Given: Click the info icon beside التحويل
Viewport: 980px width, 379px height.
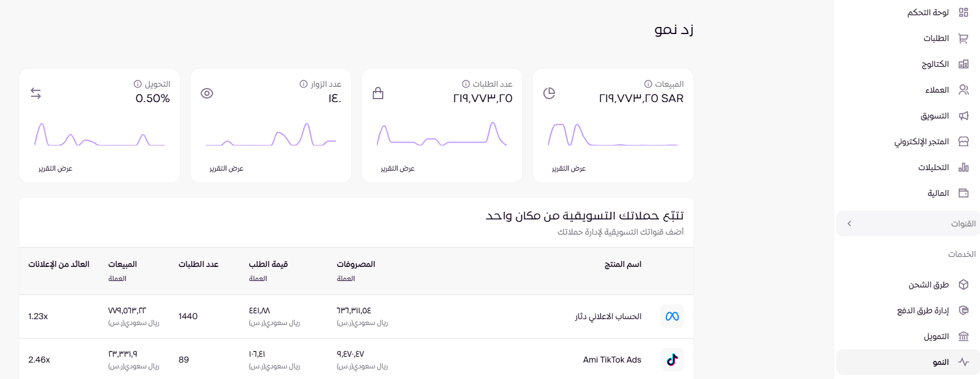Looking at the screenshot, I should (138, 84).
